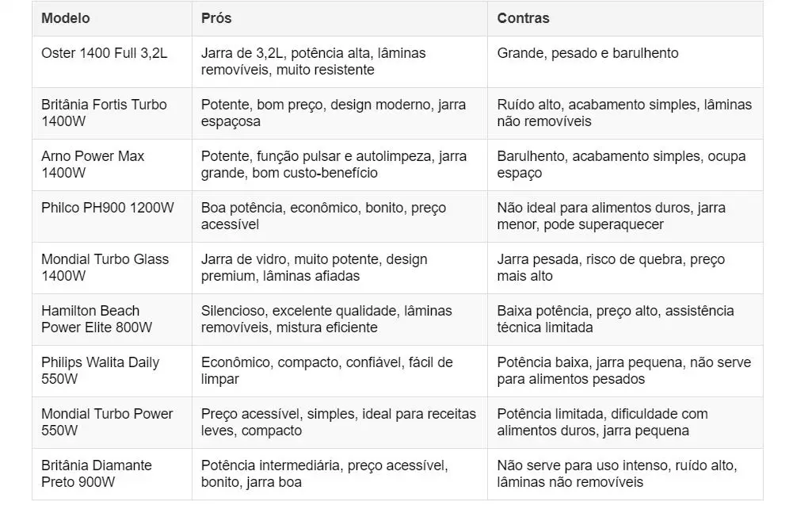This screenshot has width=812, height=517.
Task: Click the "Potência intermediária, preço acessível" cell
Action: (x=324, y=473)
